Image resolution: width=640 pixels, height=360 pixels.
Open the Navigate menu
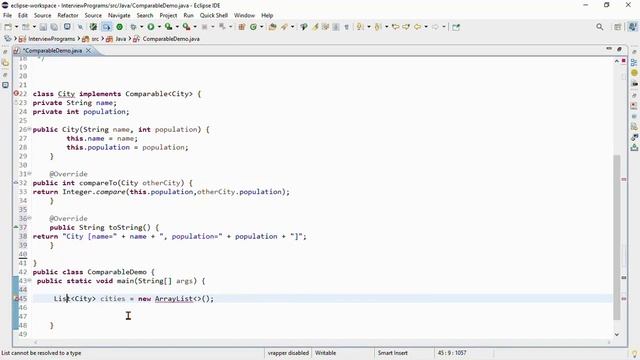pos(119,16)
